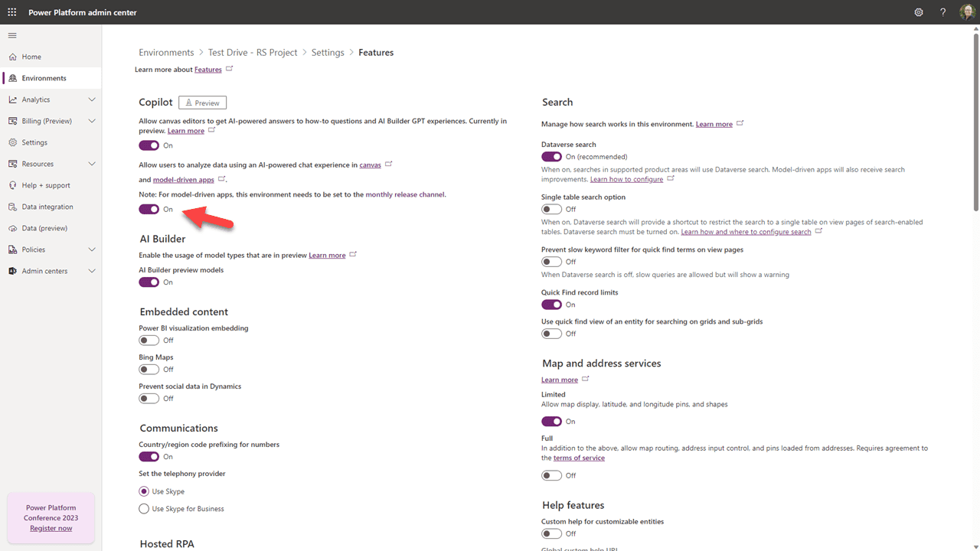The image size is (980, 551).
Task: Enable the Bing Maps toggle
Action: click(149, 370)
